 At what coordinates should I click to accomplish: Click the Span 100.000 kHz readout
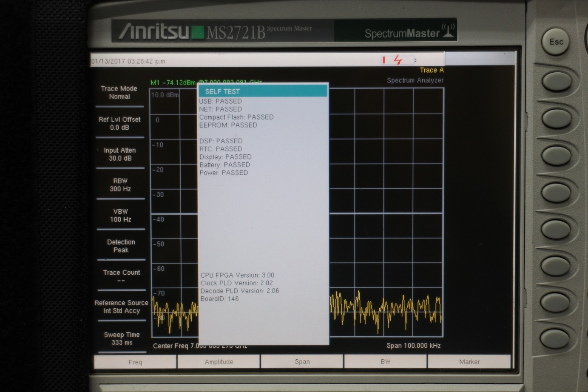tap(413, 345)
